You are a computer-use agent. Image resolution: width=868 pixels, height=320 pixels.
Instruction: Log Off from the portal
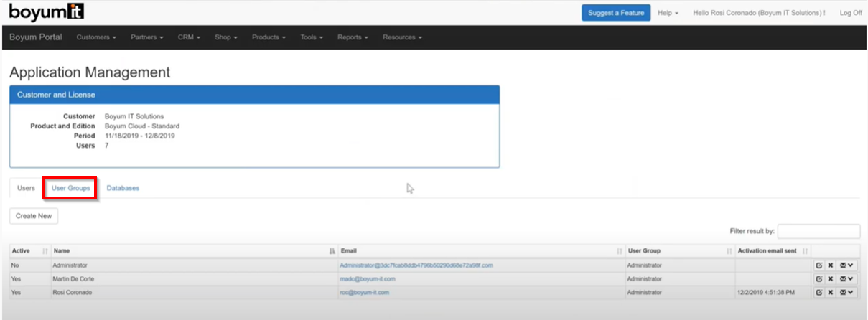pos(851,13)
